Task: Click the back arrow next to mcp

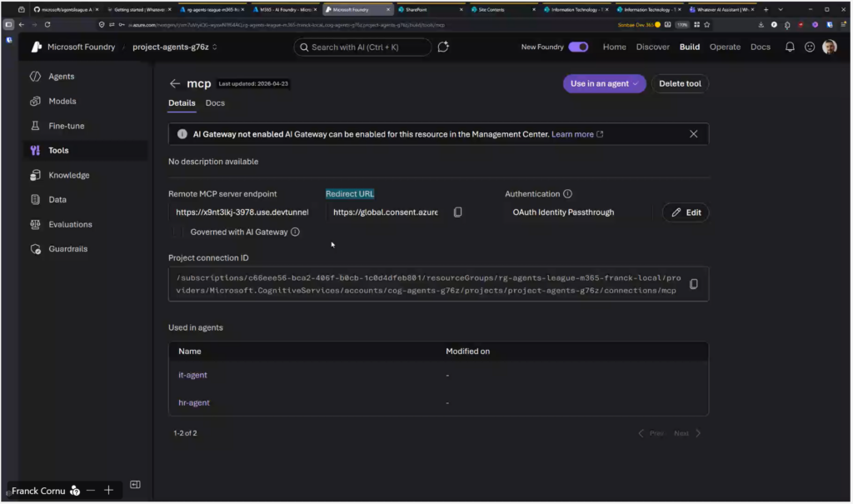Action: click(x=174, y=83)
